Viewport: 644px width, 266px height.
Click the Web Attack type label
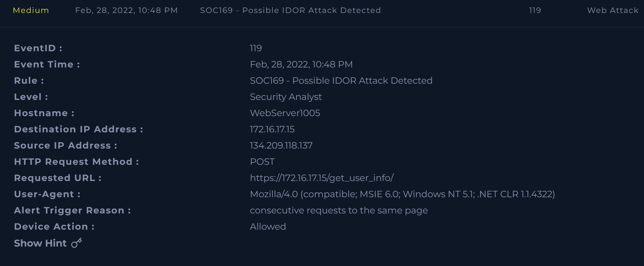click(613, 10)
